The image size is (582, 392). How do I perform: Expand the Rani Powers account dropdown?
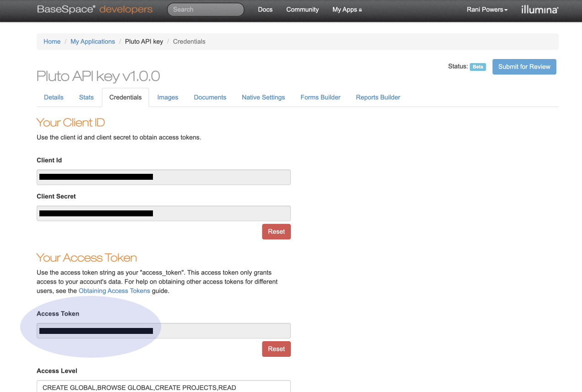tap(487, 10)
